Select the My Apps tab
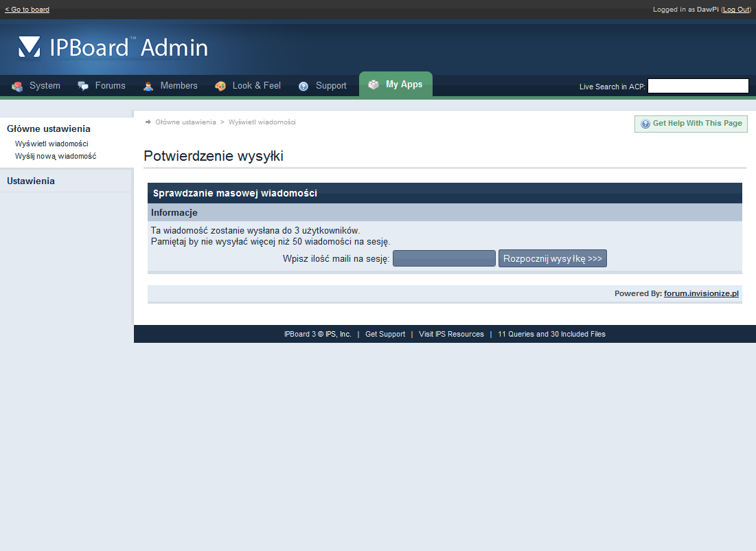Screen dimensions: 756x551 396,85
